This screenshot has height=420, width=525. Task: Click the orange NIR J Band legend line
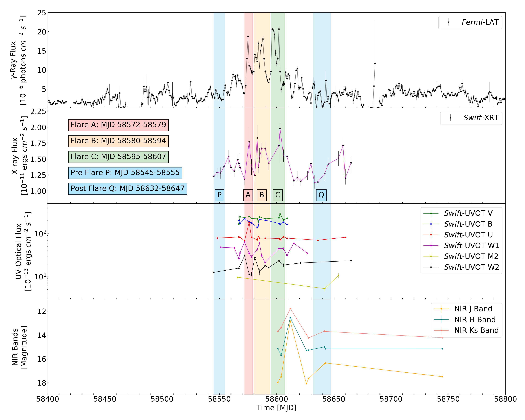point(441,309)
